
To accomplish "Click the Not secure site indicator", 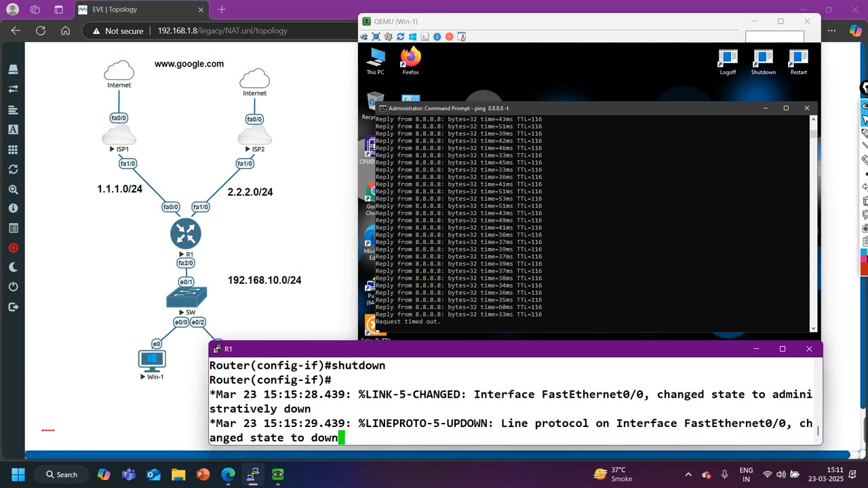I will (x=118, y=30).
